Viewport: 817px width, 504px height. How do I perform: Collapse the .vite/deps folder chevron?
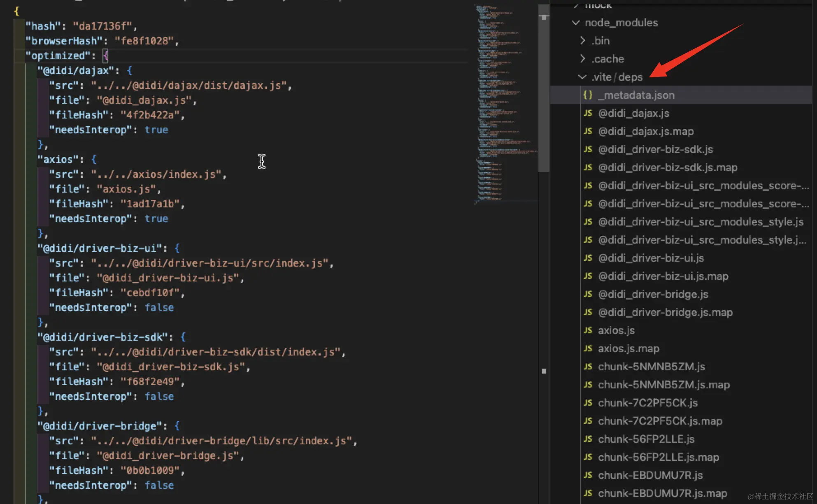point(582,77)
